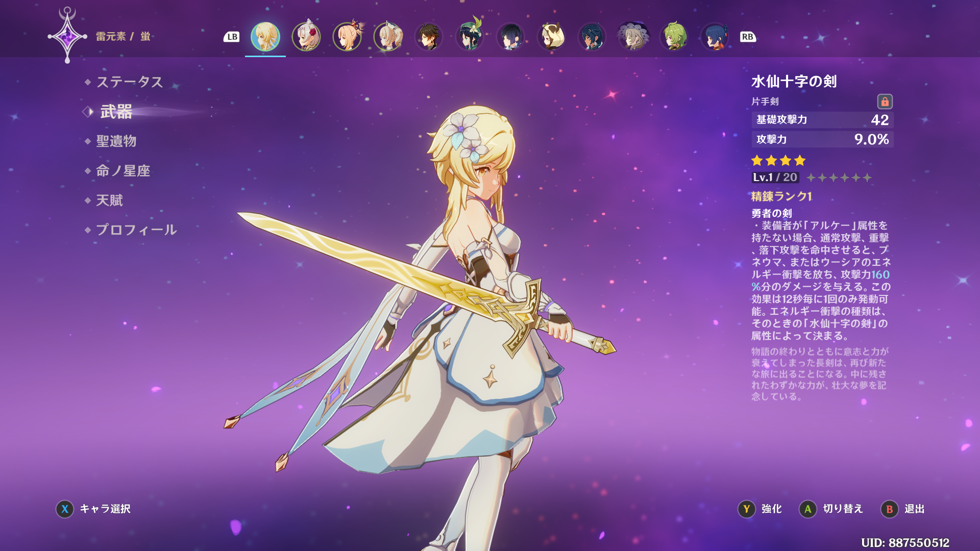Select Zhongli's dark-haired portrait
The height and width of the screenshot is (551, 980).
(x=429, y=37)
